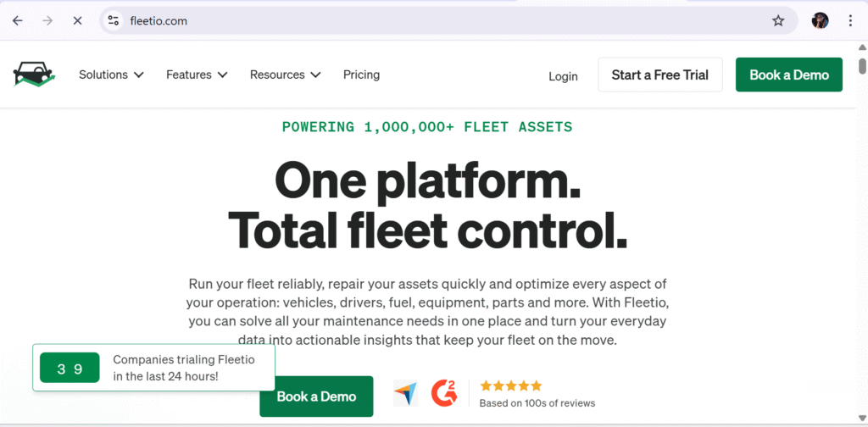Click the Companies trialing Fleetio notification text
The height and width of the screenshot is (427, 868).
[x=184, y=368]
